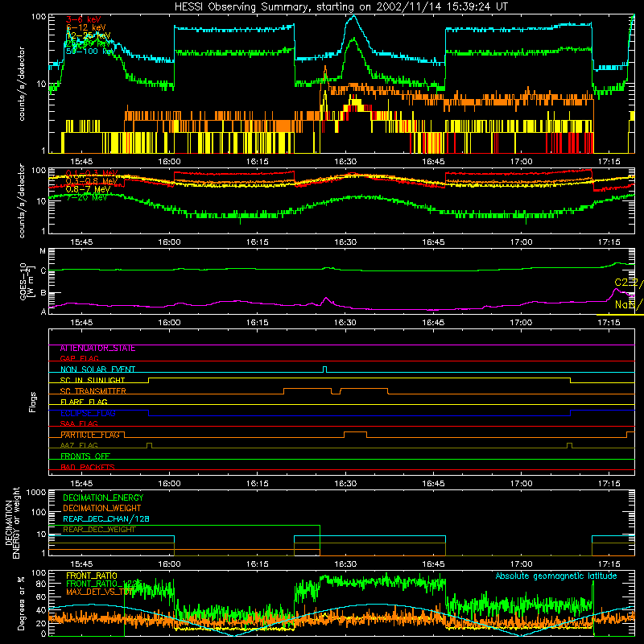The image size is (644, 644).
Task: Select the NON_SOLAR_EVENT flag label
Action: click(97, 369)
